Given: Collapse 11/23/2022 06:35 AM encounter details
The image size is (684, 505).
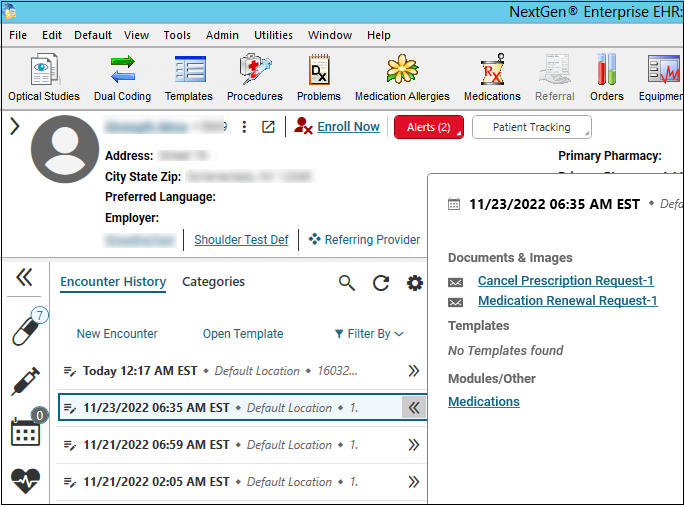Looking at the screenshot, I should pyautogui.click(x=414, y=408).
